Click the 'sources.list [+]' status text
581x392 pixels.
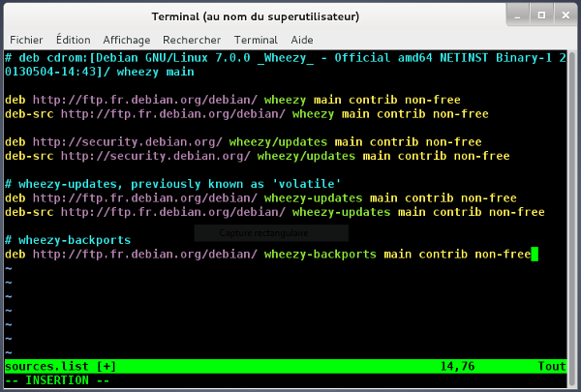(x=60, y=367)
